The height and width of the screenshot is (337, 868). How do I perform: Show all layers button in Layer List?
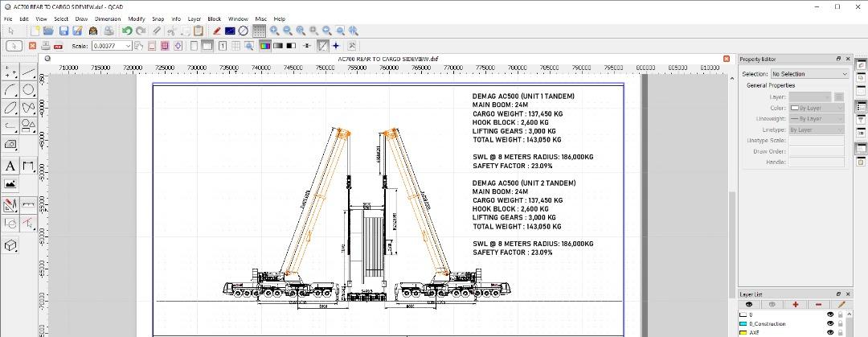click(x=749, y=304)
